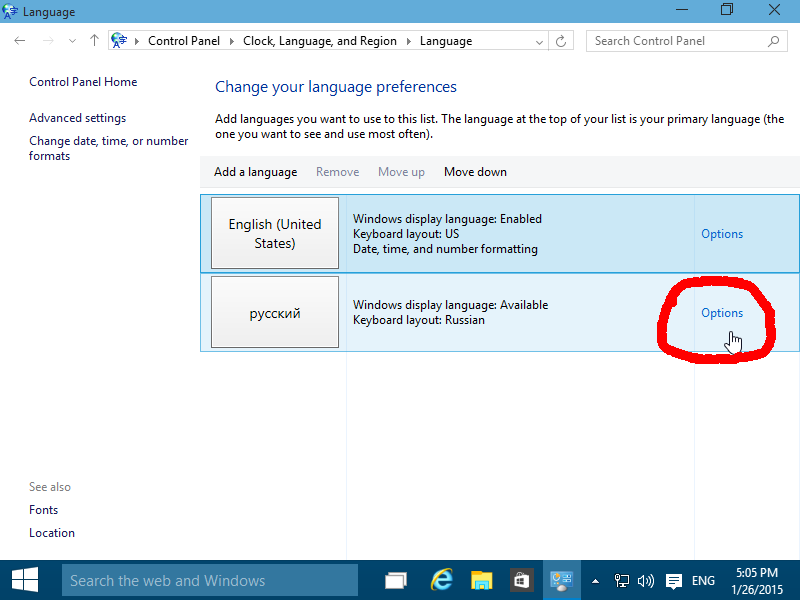
Task: Click the search magnifier icon
Action: (774, 41)
